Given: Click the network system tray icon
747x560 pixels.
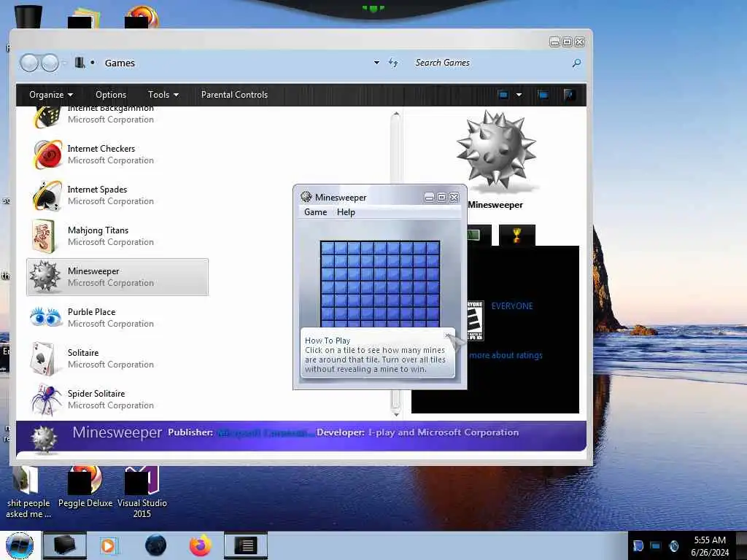Looking at the screenshot, I should (x=656, y=545).
